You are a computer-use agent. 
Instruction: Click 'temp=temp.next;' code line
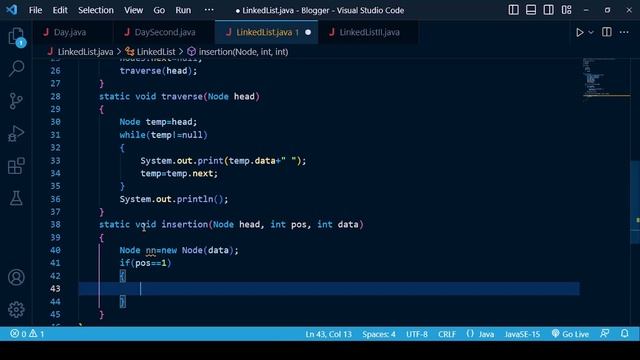tap(179, 173)
